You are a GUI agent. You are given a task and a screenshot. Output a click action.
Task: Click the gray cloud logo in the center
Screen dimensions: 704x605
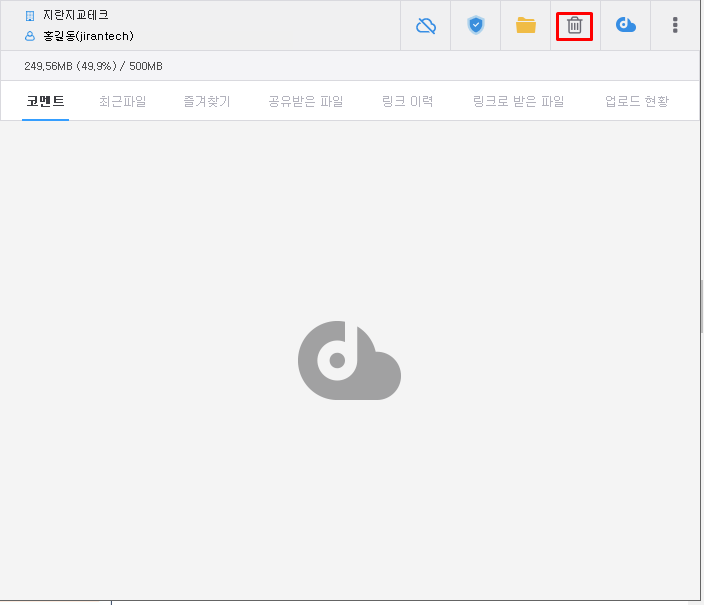point(349,361)
